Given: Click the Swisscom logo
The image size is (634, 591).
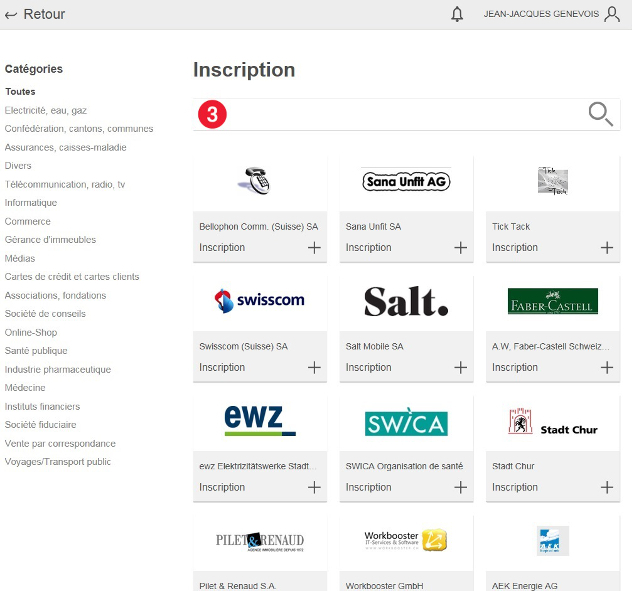Looking at the screenshot, I should click(259, 300).
